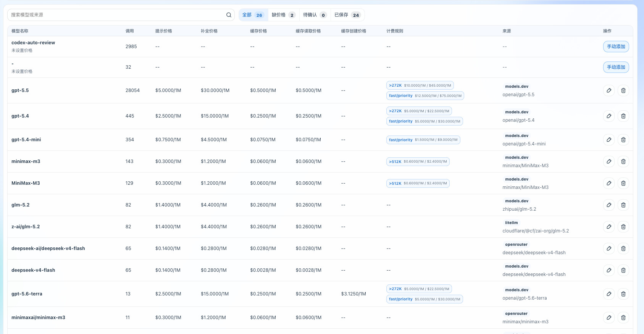
Task: Click the gpt-5.6-terra model name
Action: [x=27, y=294]
